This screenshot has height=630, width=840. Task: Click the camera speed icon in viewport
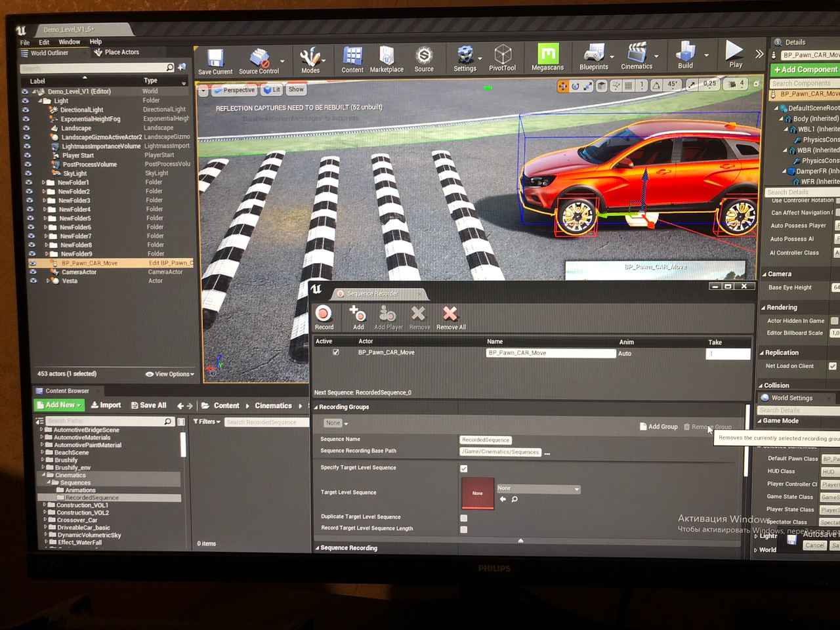coord(731,84)
